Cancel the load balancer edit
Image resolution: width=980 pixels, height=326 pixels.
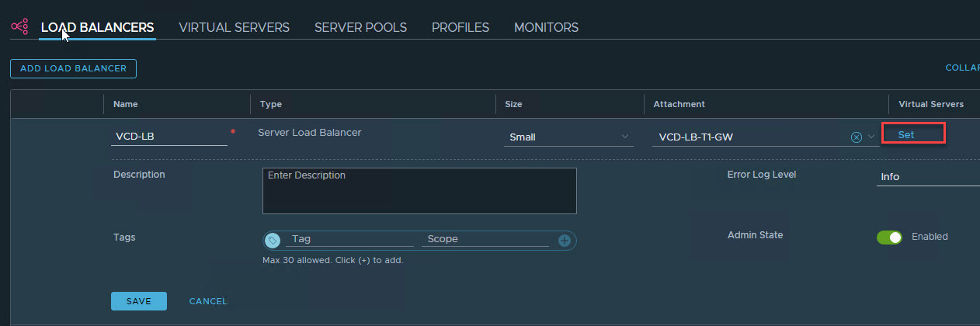[x=208, y=301]
